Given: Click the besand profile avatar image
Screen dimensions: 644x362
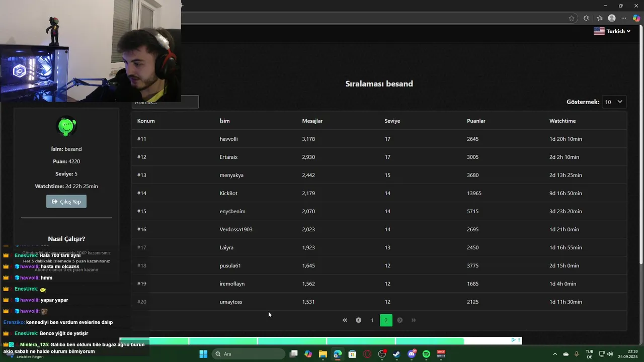Looking at the screenshot, I should [x=66, y=126].
